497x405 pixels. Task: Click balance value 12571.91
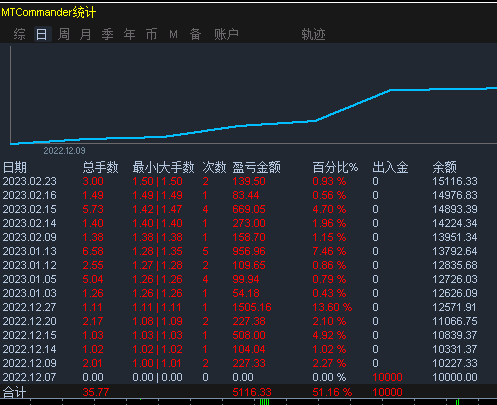pos(455,307)
